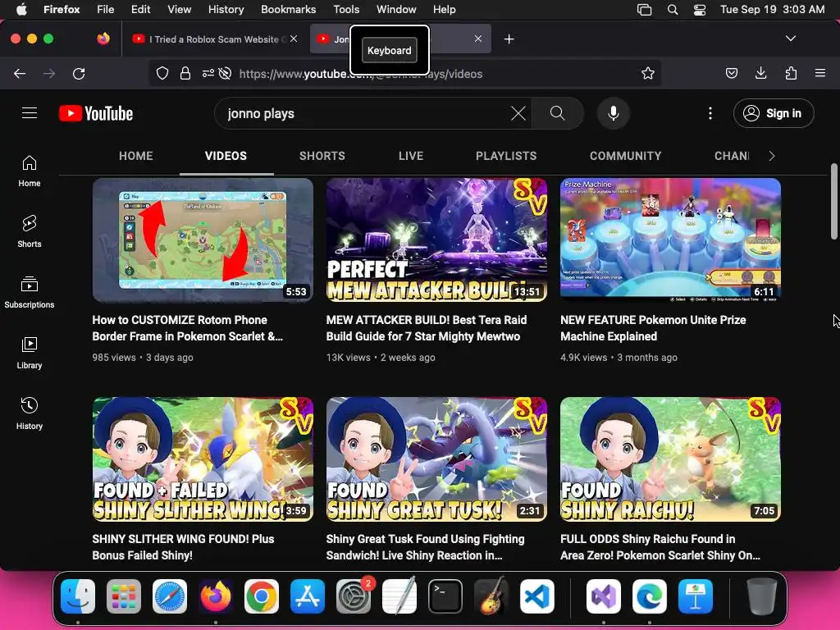The image size is (840, 630).
Task: Switch to the SHORTS channel tab
Action: coord(322,156)
